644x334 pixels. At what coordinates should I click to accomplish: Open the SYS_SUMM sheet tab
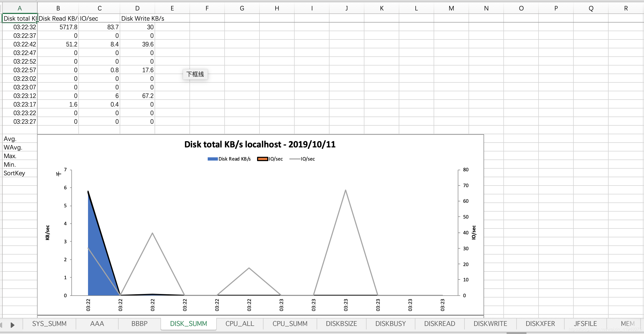[x=49, y=324]
